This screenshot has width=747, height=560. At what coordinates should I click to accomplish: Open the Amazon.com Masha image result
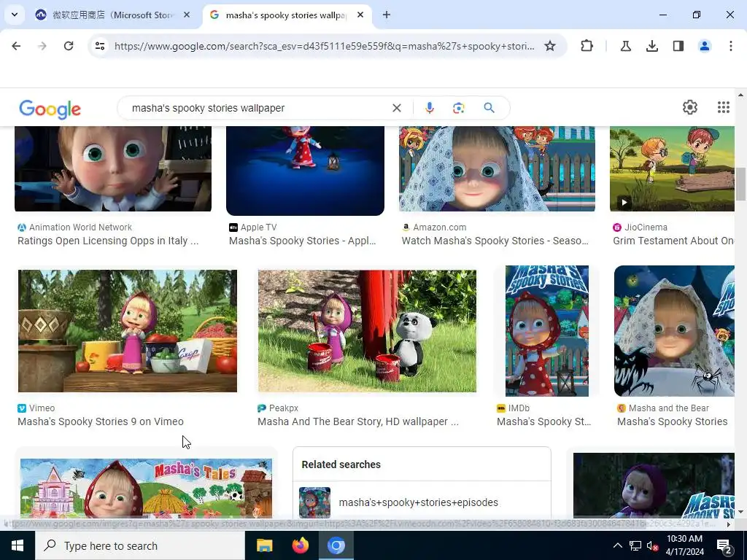(x=497, y=168)
